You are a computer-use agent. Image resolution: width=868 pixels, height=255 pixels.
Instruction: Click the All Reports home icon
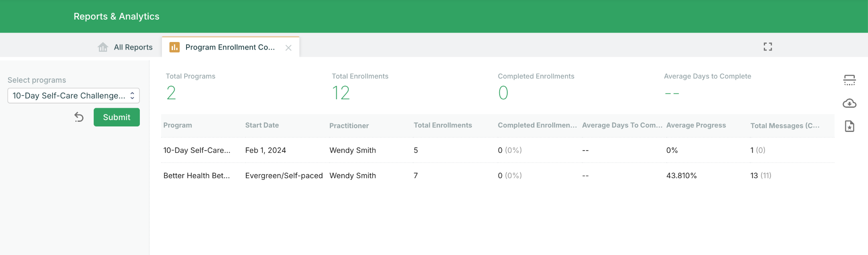[103, 47]
